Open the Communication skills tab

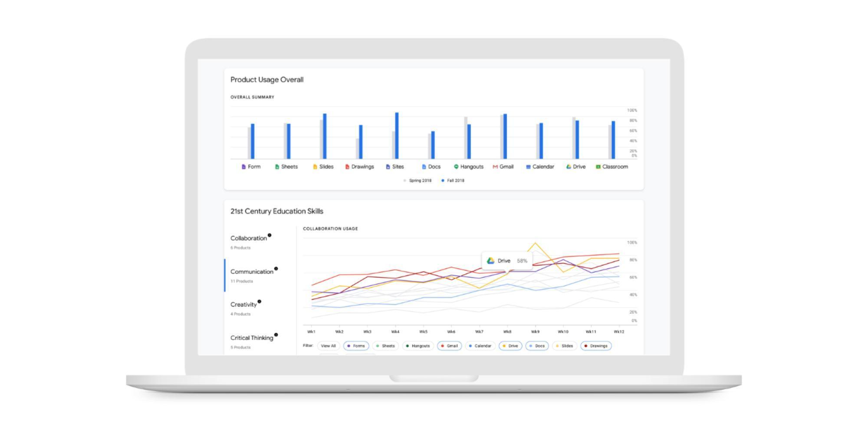point(260,276)
